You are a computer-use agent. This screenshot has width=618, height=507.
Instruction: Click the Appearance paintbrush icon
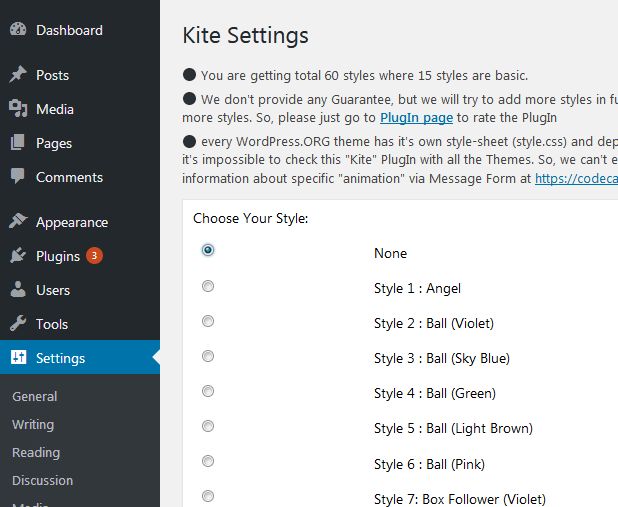coord(18,222)
